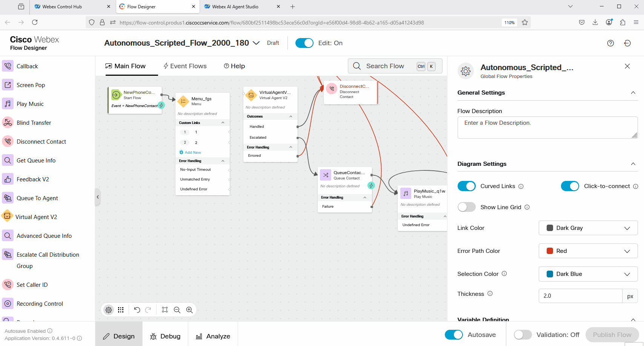This screenshot has width=644, height=346.
Task: Click the help question mark icon in header
Action: pyautogui.click(x=610, y=43)
